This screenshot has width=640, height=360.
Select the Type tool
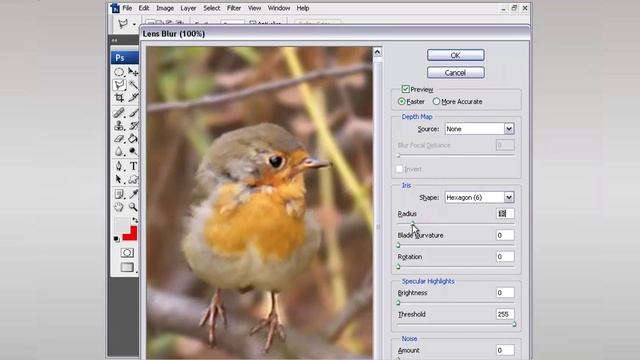point(133,166)
